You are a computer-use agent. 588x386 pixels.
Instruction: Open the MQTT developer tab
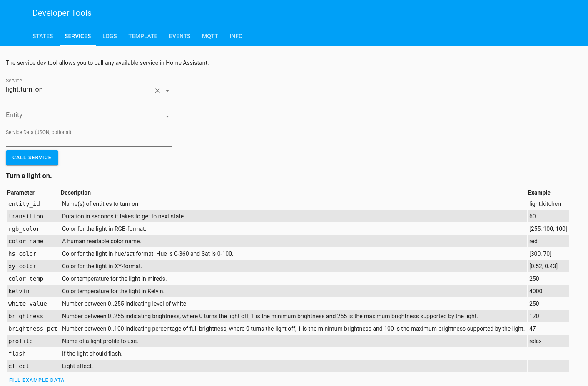point(210,36)
